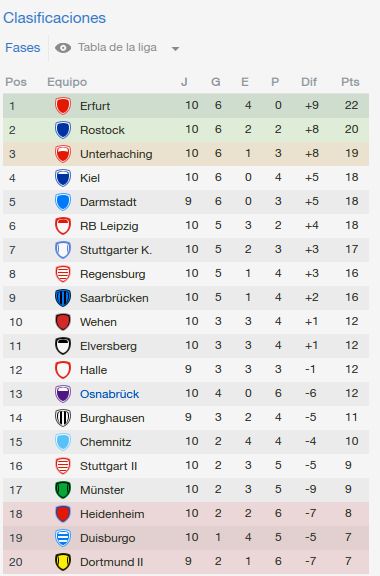
Task: Sort table by Pts column
Action: coord(350,82)
